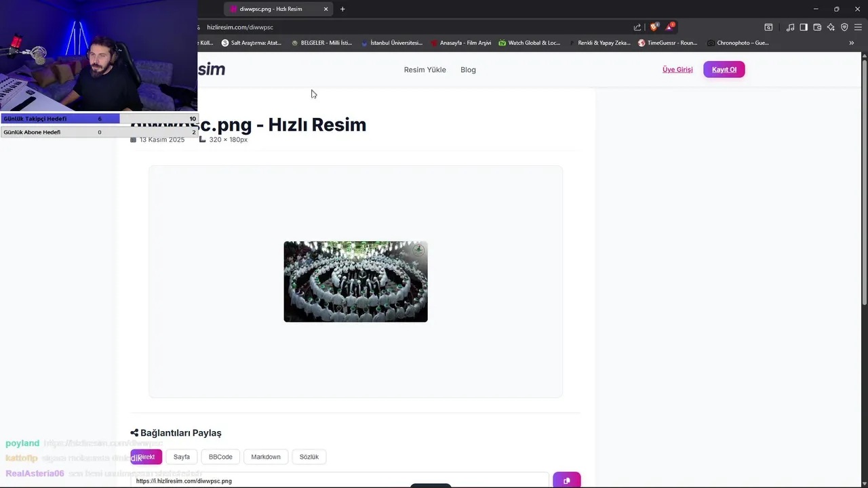Click the uploaded image thumbnail
The height and width of the screenshot is (488, 868).
tap(355, 281)
